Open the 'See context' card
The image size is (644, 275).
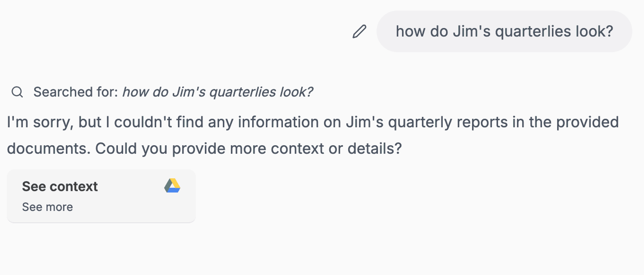tap(101, 196)
